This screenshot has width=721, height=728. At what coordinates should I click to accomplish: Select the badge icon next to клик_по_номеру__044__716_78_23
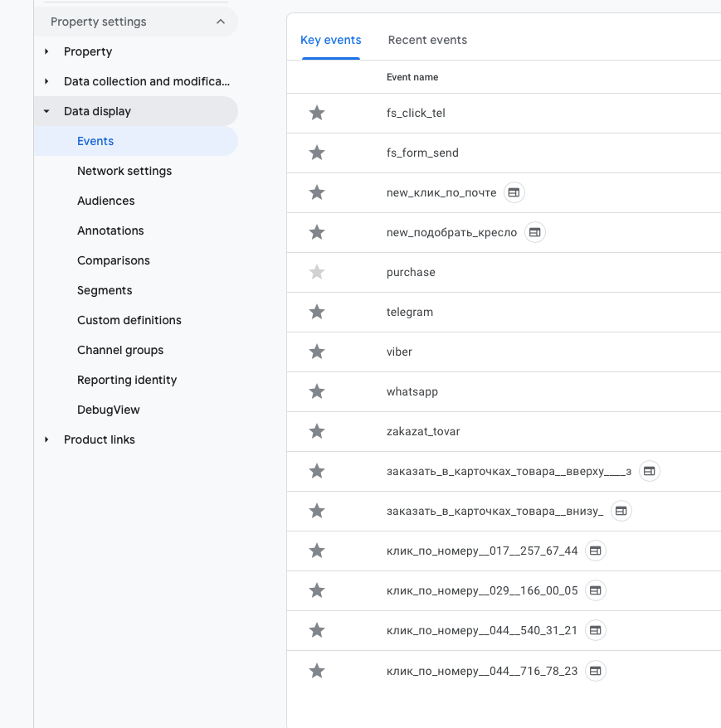(x=595, y=670)
